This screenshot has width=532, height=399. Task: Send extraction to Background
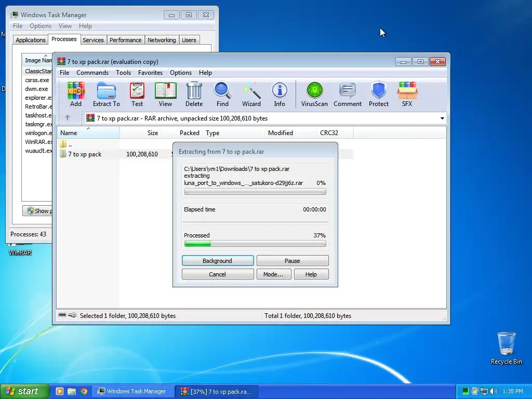218,261
